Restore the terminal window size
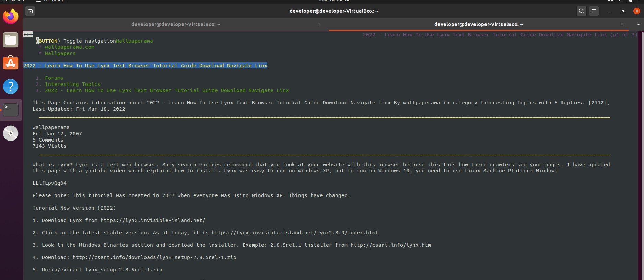Image resolution: width=644 pixels, height=280 pixels. pos(623,11)
